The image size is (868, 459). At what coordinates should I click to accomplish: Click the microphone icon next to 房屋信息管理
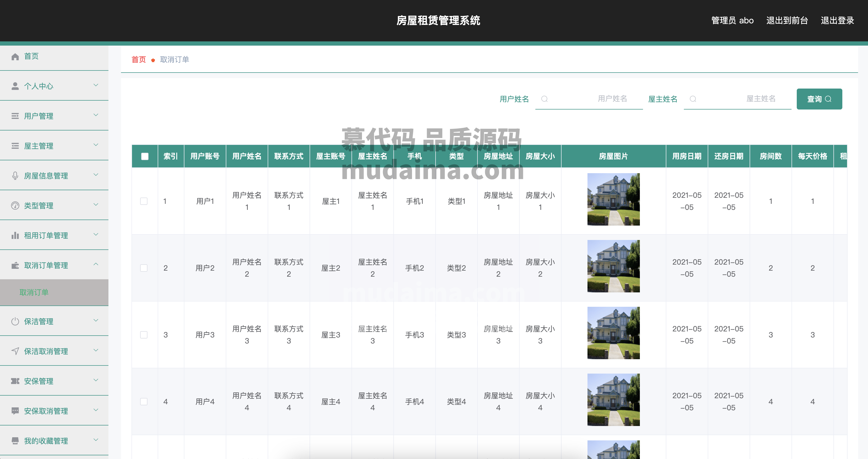coord(15,176)
